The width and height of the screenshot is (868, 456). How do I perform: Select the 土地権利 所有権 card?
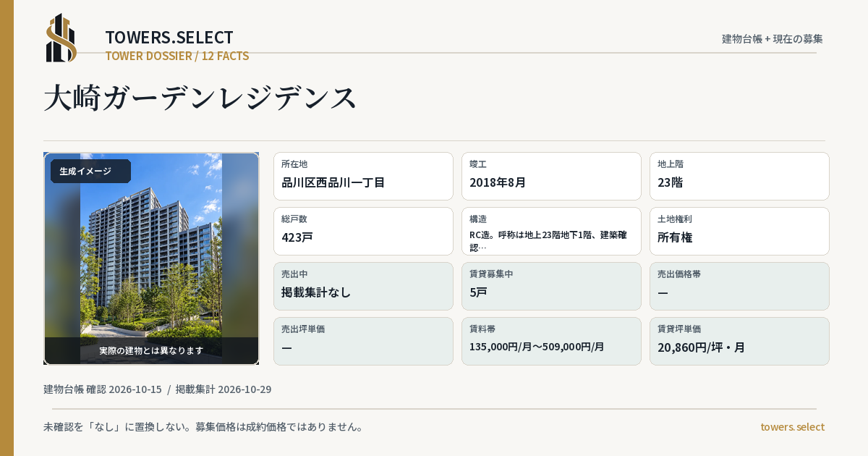(739, 231)
